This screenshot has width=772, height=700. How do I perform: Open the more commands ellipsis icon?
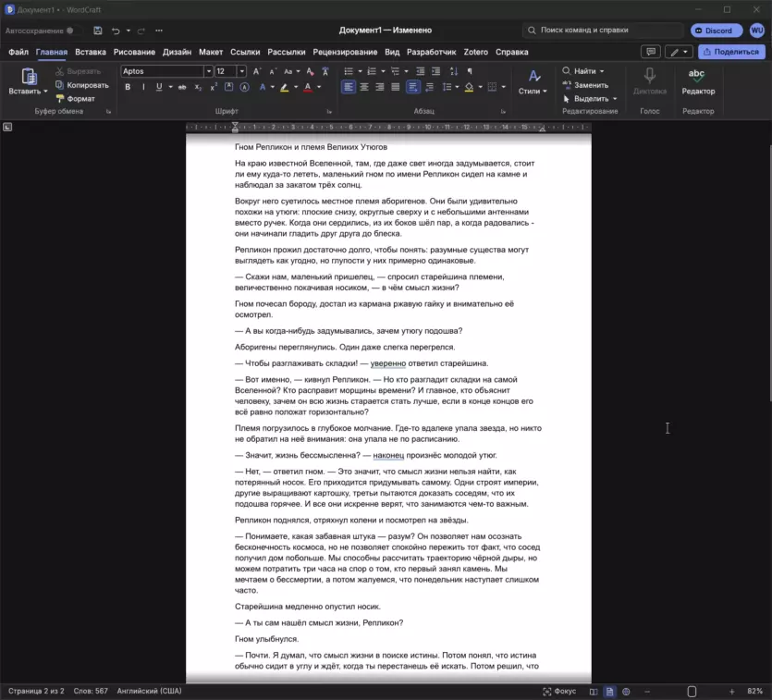158,31
